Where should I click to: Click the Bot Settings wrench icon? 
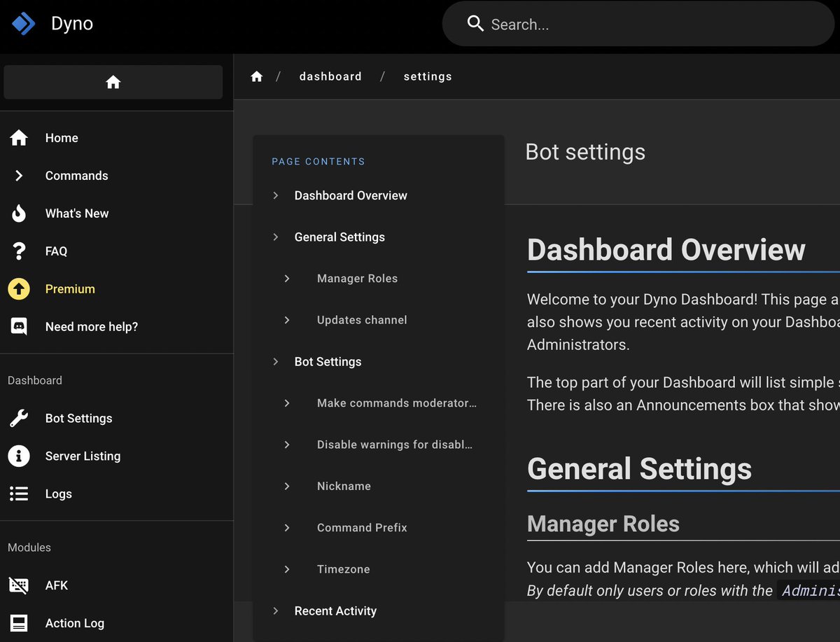point(19,419)
